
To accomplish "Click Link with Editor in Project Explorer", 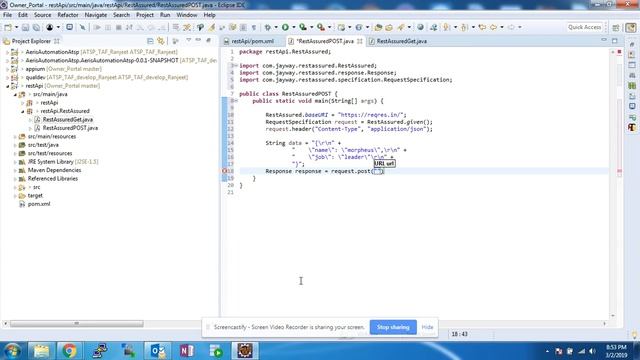I will tap(161, 41).
